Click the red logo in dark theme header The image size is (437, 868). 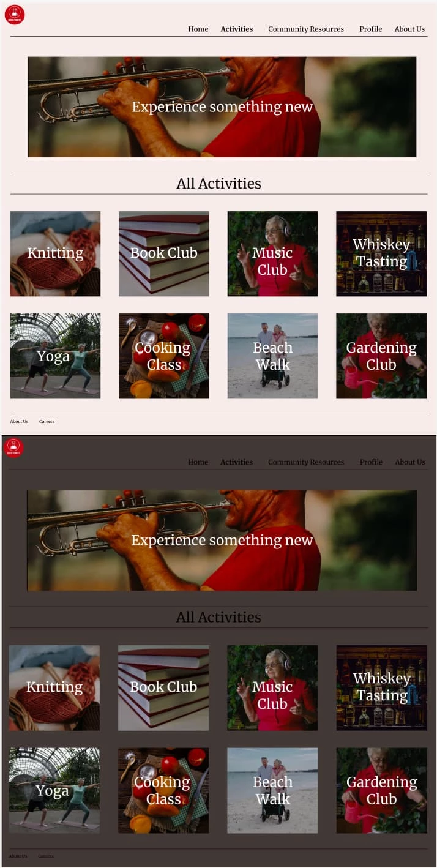[x=13, y=447]
